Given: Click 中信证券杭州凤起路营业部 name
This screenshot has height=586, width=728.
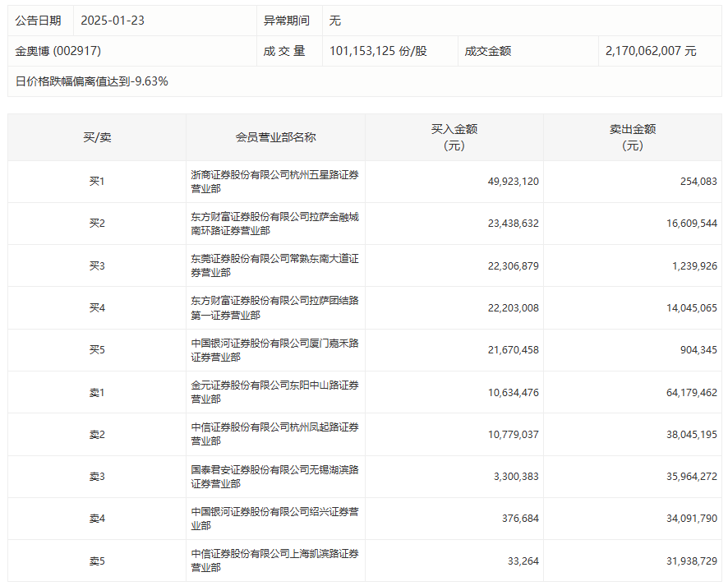Looking at the screenshot, I should click(275, 434).
